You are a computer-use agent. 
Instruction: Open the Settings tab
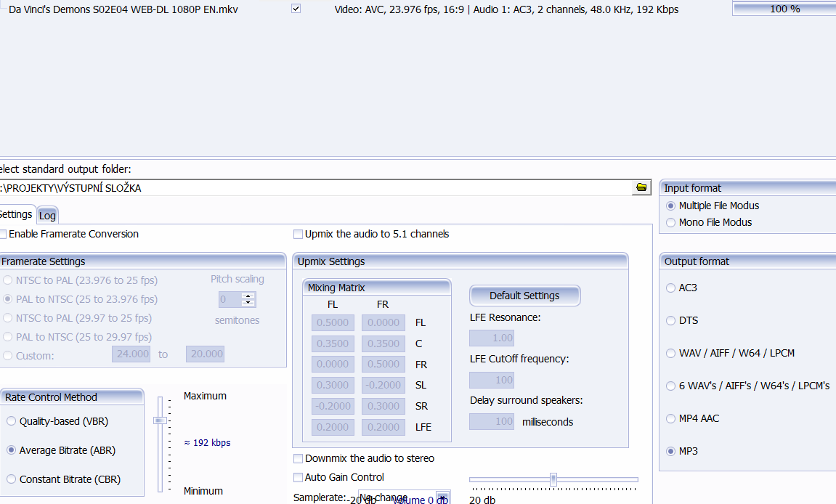15,214
